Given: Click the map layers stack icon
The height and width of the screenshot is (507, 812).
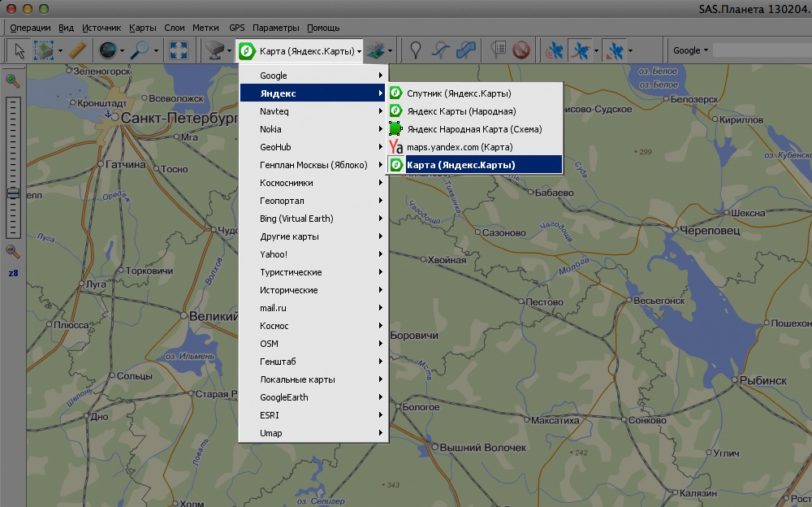Looking at the screenshot, I should [x=375, y=51].
